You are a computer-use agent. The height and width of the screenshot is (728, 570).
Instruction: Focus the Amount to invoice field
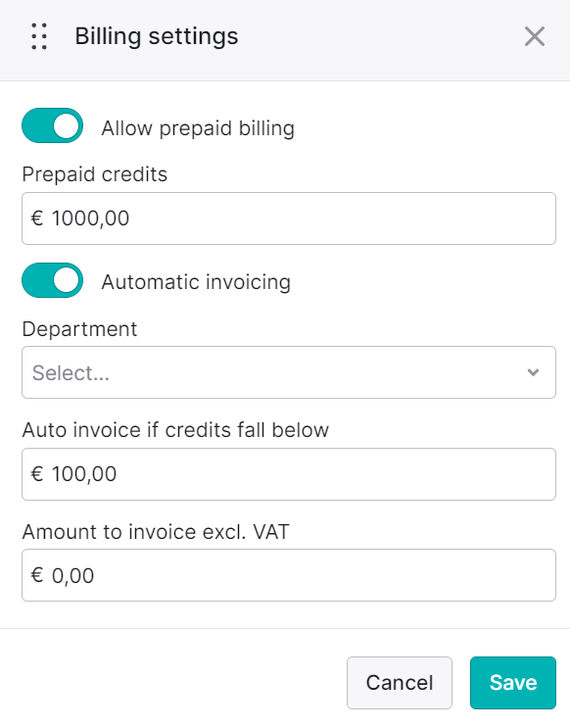coord(289,575)
